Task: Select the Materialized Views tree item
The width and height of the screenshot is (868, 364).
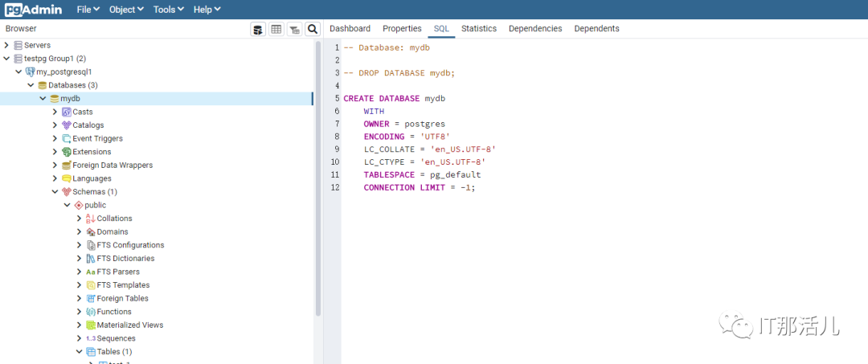Action: pyautogui.click(x=129, y=325)
